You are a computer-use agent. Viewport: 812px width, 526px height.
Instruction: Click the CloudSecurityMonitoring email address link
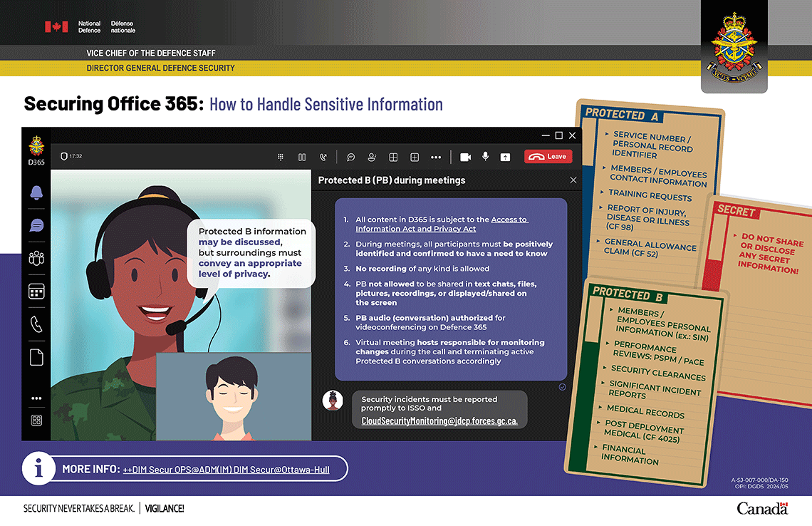439,421
